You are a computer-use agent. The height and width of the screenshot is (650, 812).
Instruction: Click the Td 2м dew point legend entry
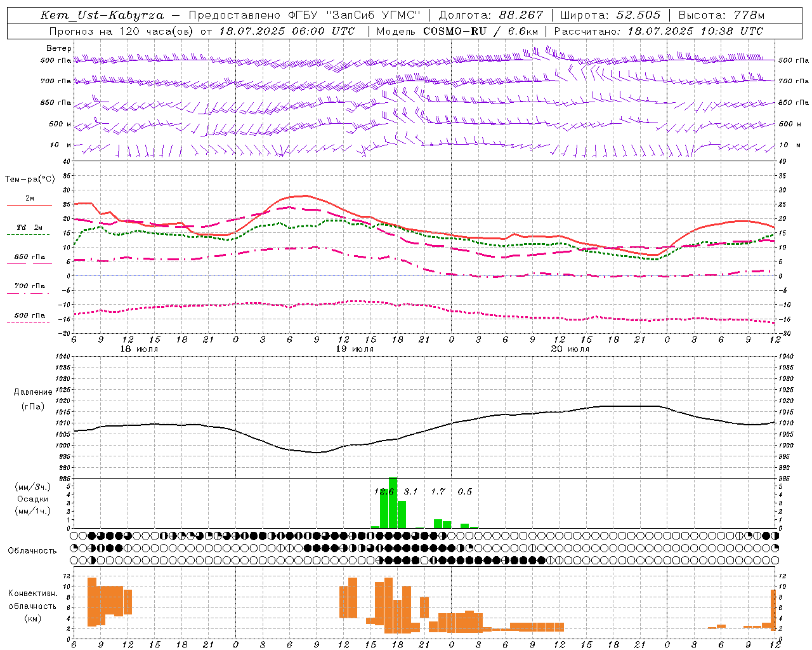[x=30, y=227]
